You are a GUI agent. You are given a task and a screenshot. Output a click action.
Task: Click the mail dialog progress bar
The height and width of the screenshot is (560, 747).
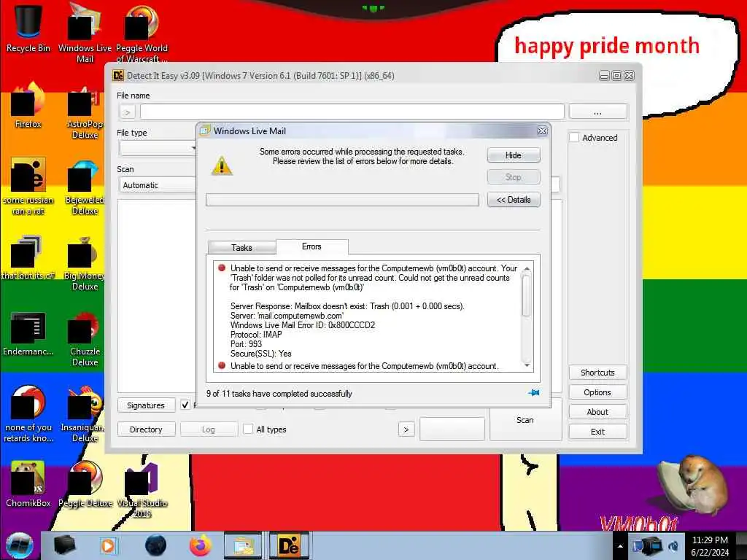[342, 200]
